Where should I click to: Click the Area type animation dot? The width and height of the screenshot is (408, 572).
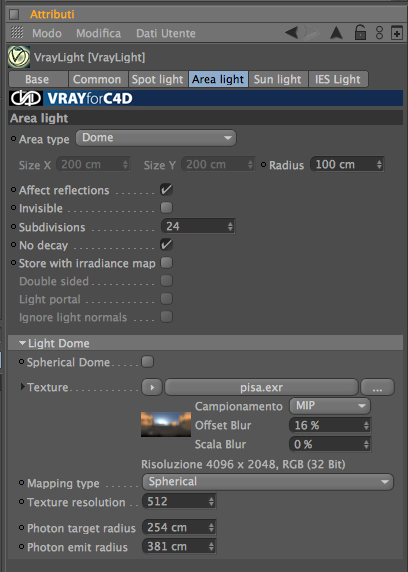click(x=14, y=139)
